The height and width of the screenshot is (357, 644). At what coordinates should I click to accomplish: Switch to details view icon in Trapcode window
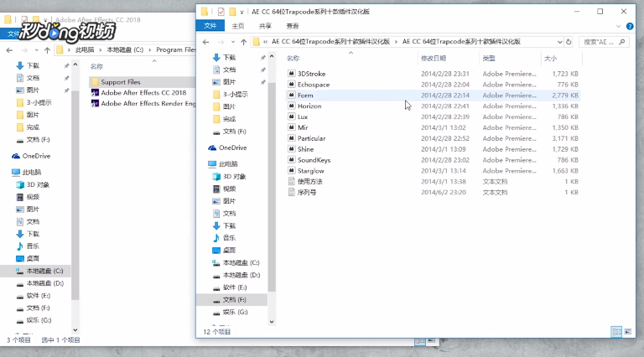(x=616, y=332)
